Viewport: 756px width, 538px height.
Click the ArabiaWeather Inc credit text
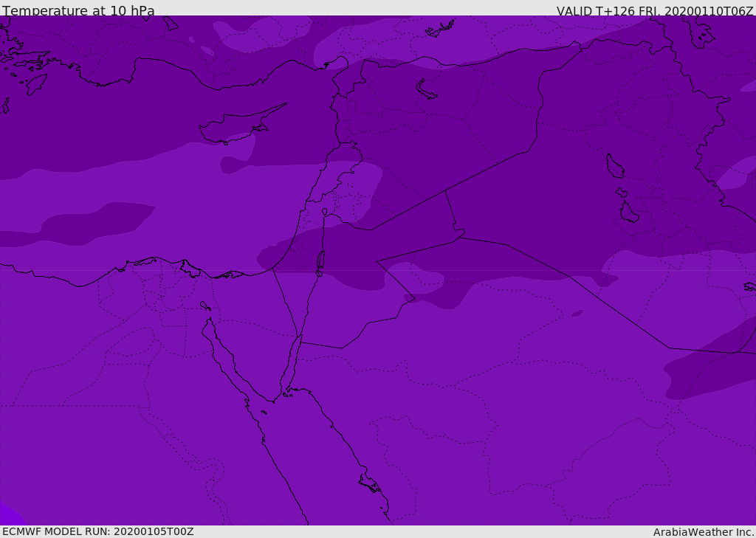point(704,532)
